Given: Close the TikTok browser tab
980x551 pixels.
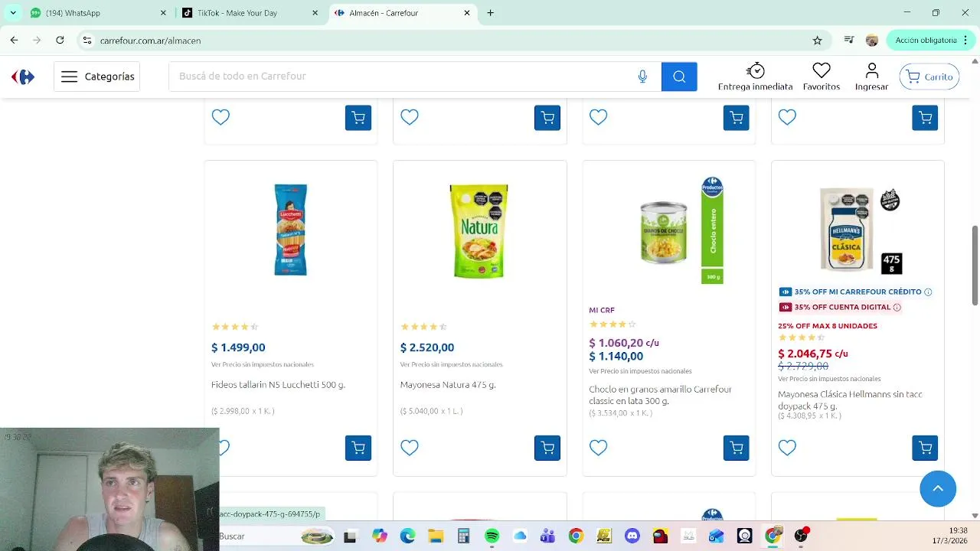Looking at the screenshot, I should [x=315, y=13].
